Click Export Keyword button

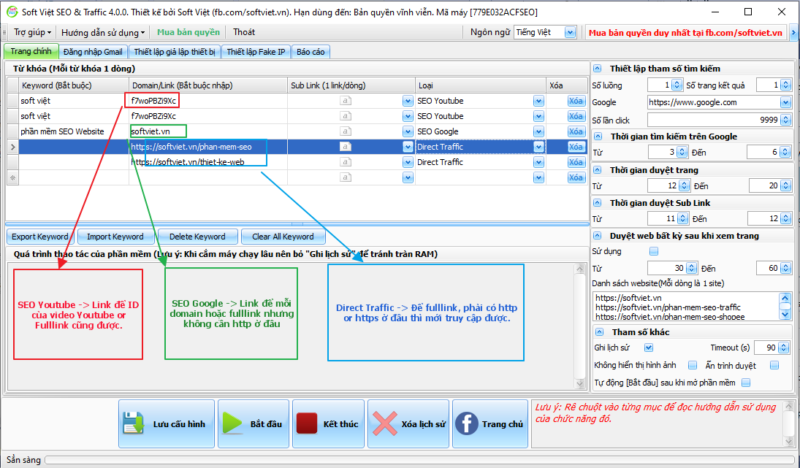tap(40, 237)
